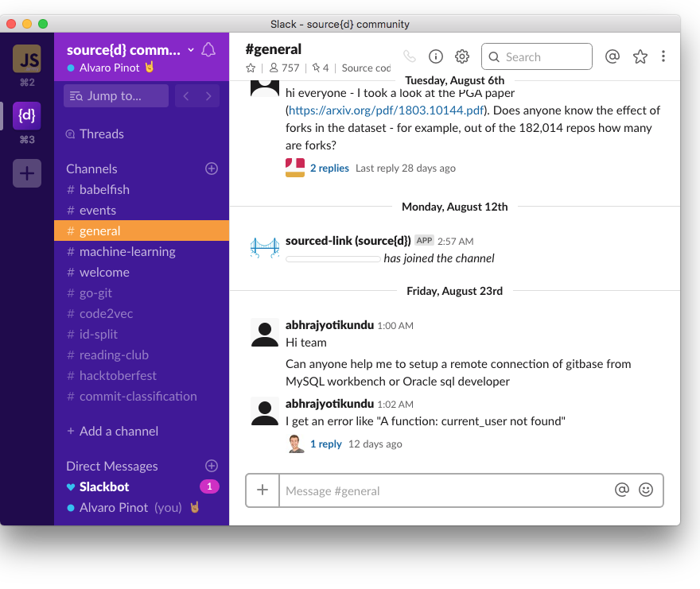Select the general channel

(142, 231)
